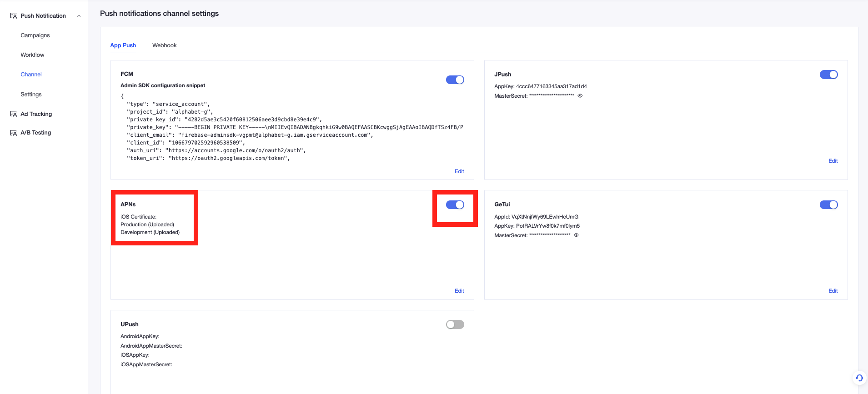Click the Ad Tracking sidebar icon
This screenshot has height=394, width=868.
click(14, 114)
